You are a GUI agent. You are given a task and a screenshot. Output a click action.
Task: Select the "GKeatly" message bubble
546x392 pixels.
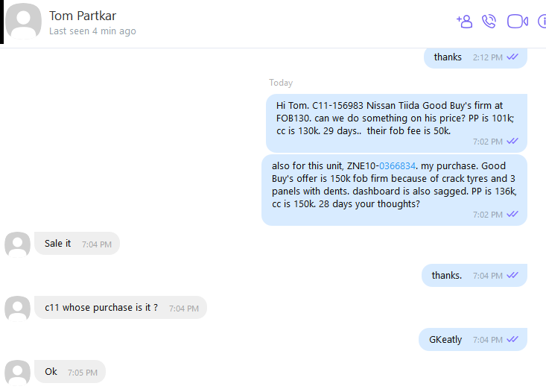(473, 339)
